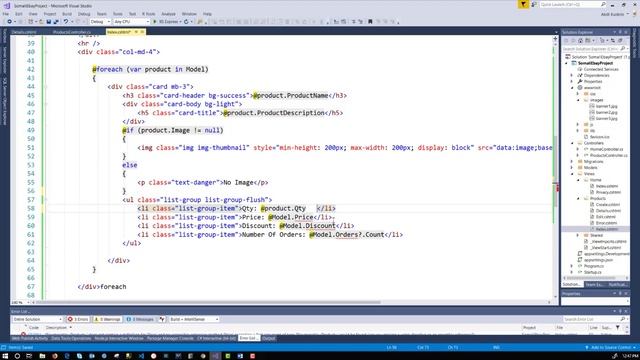Screen dimensions: 640x360
Task: Switch to the Team Explorer tab
Action: [x=593, y=284]
